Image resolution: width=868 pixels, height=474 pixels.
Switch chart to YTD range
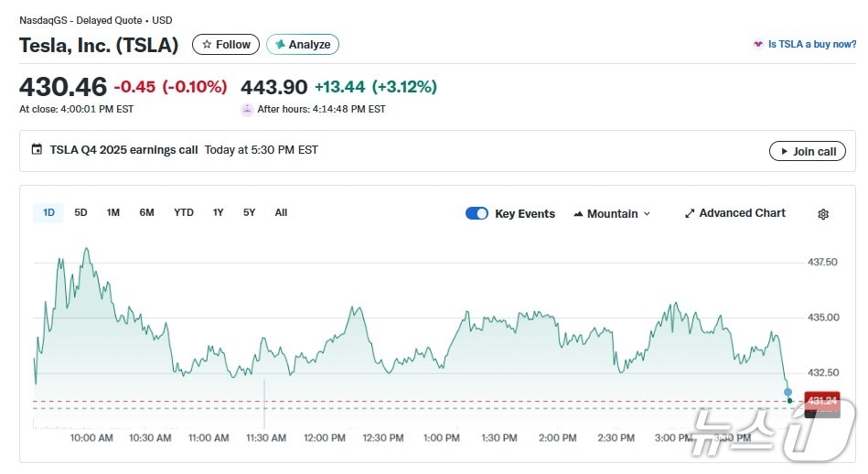pos(184,212)
